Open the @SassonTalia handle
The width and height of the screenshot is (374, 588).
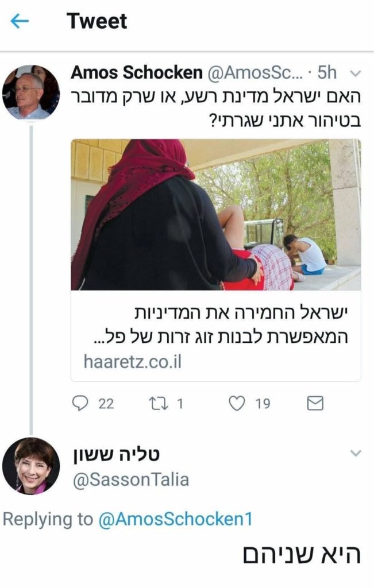point(130,479)
